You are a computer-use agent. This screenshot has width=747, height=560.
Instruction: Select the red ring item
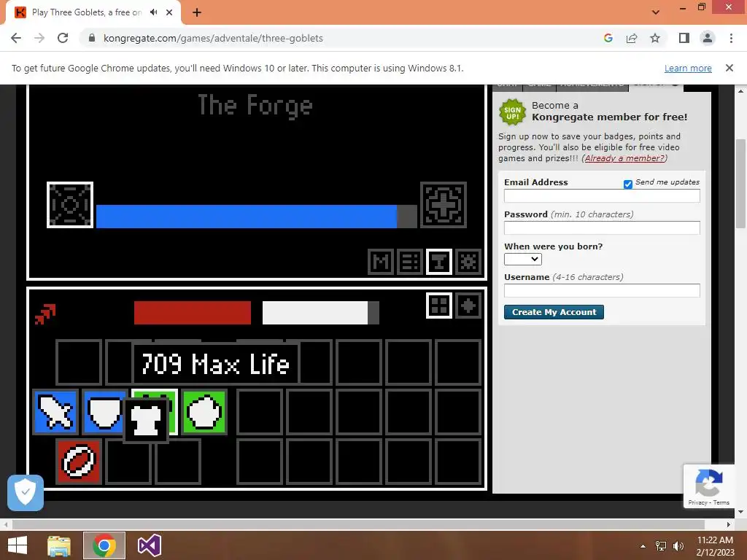tap(79, 462)
